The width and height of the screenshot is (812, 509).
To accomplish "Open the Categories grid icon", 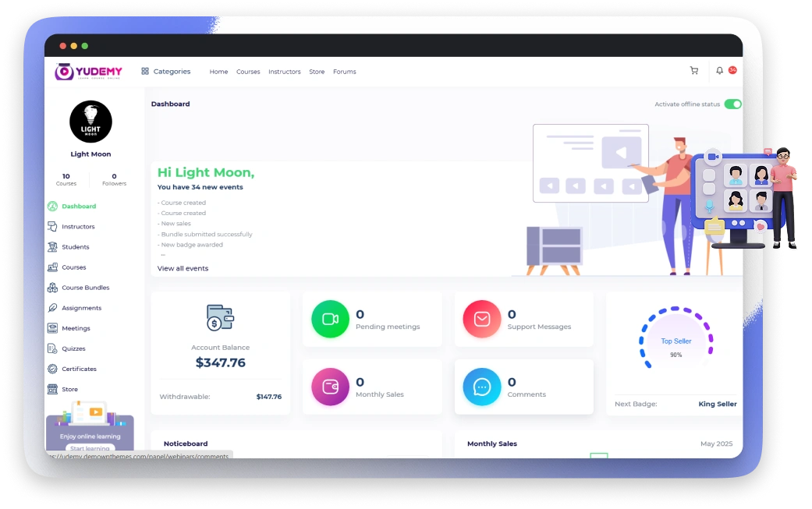I will (x=145, y=72).
